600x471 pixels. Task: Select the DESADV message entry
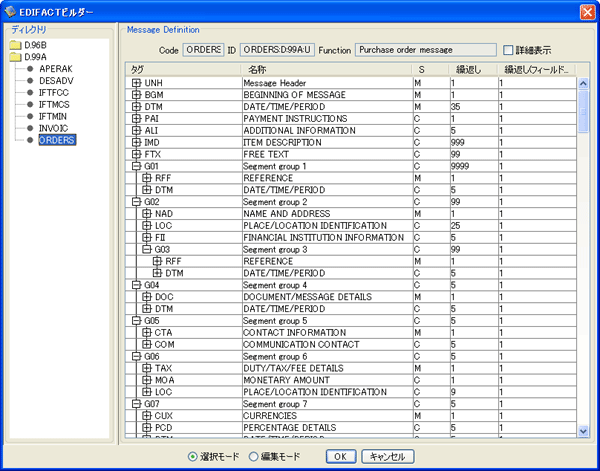pos(56,81)
